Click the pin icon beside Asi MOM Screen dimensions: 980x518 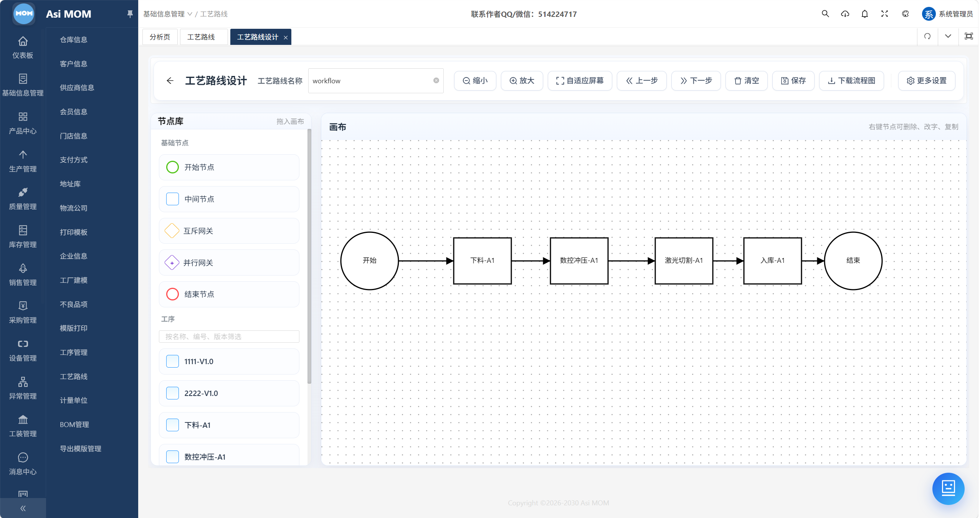(130, 14)
